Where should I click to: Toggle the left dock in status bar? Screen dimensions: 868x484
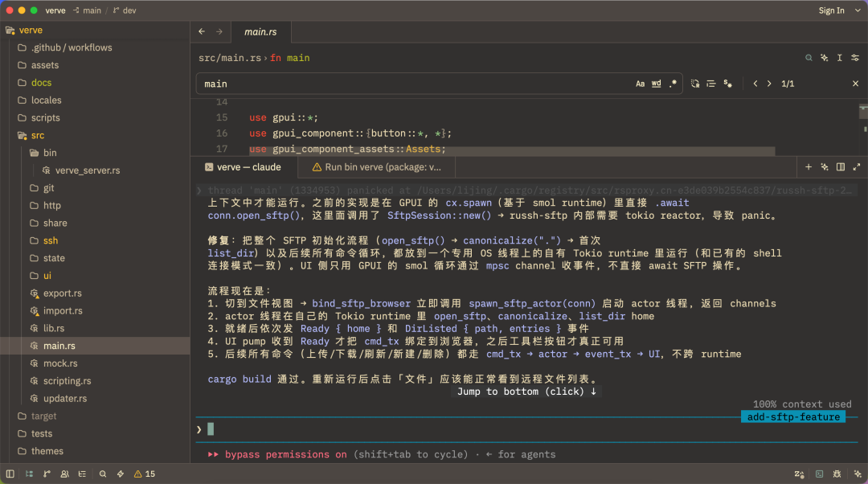point(10,474)
